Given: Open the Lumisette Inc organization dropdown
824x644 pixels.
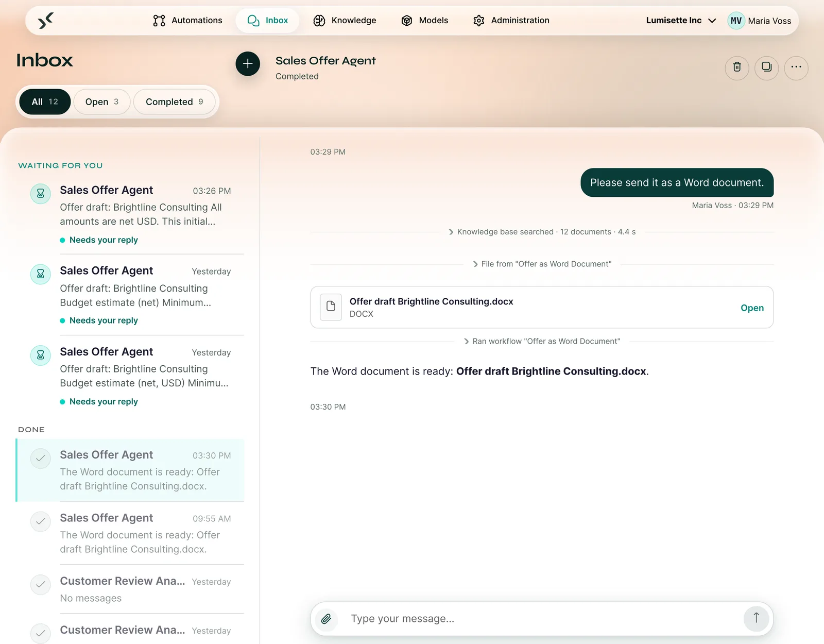Looking at the screenshot, I should pos(681,21).
